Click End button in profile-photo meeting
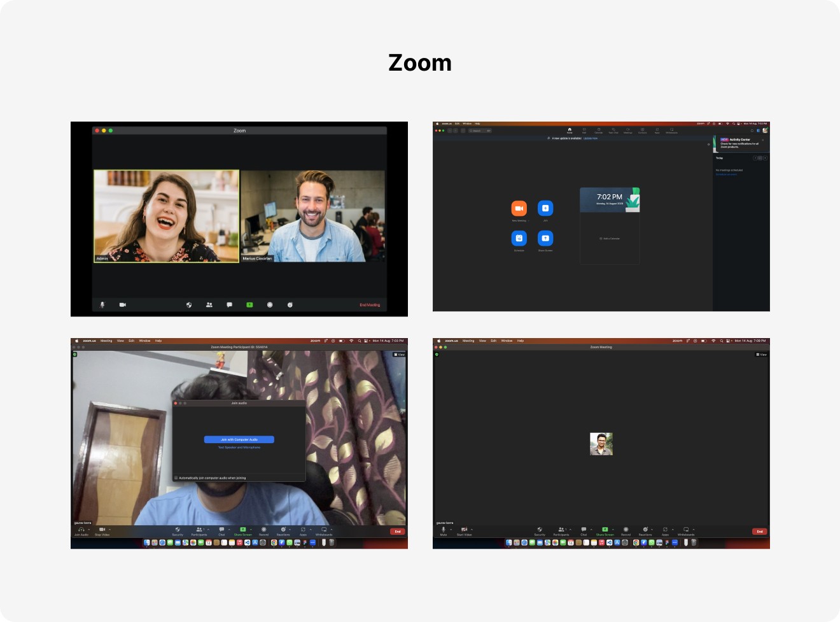The width and height of the screenshot is (840, 622). [x=760, y=532]
